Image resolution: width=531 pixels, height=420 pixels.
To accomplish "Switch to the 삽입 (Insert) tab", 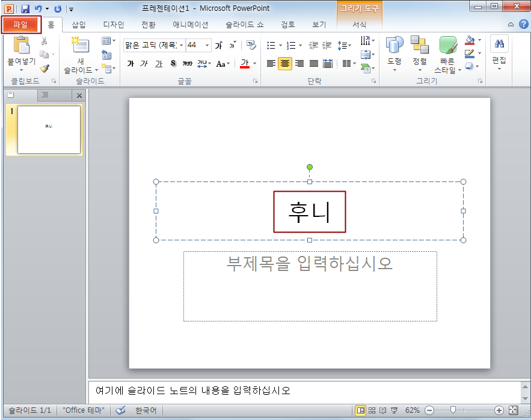I will click(79, 25).
